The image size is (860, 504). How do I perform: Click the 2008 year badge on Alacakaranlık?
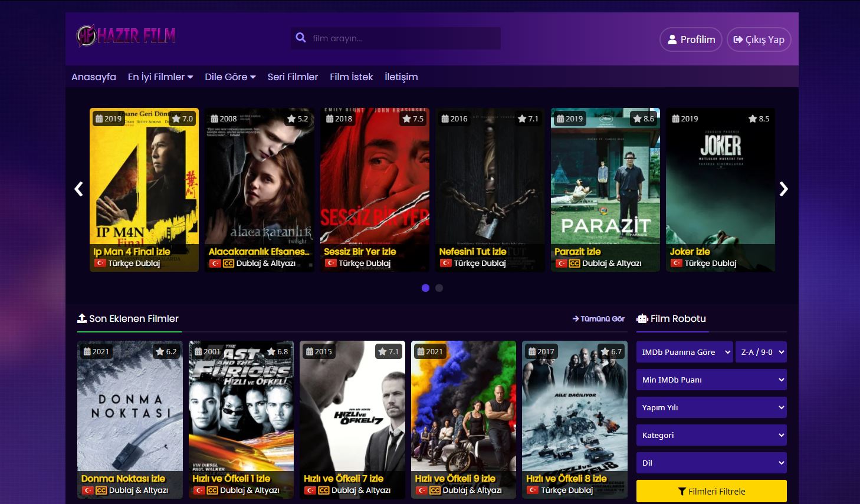coord(224,118)
